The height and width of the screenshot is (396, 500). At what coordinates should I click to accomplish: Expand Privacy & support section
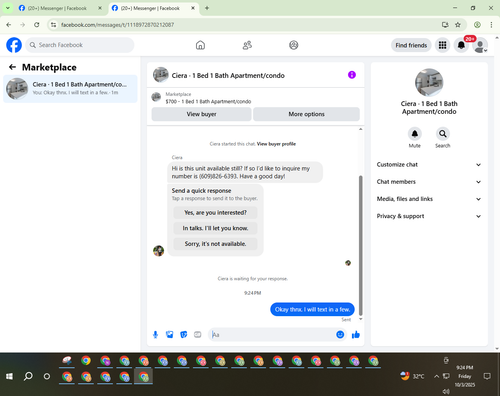point(429,216)
